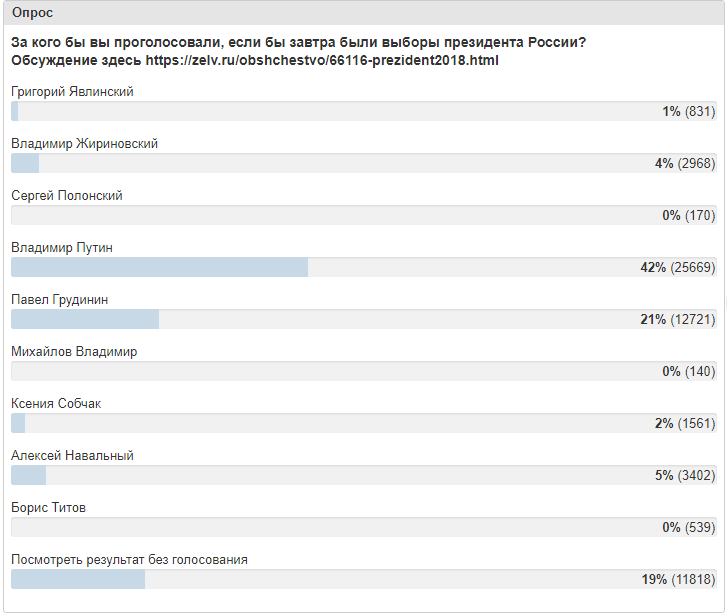Image resolution: width=727 pixels, height=614 pixels.
Task: Click the Михайлов Владимир option label
Action: coord(74,352)
